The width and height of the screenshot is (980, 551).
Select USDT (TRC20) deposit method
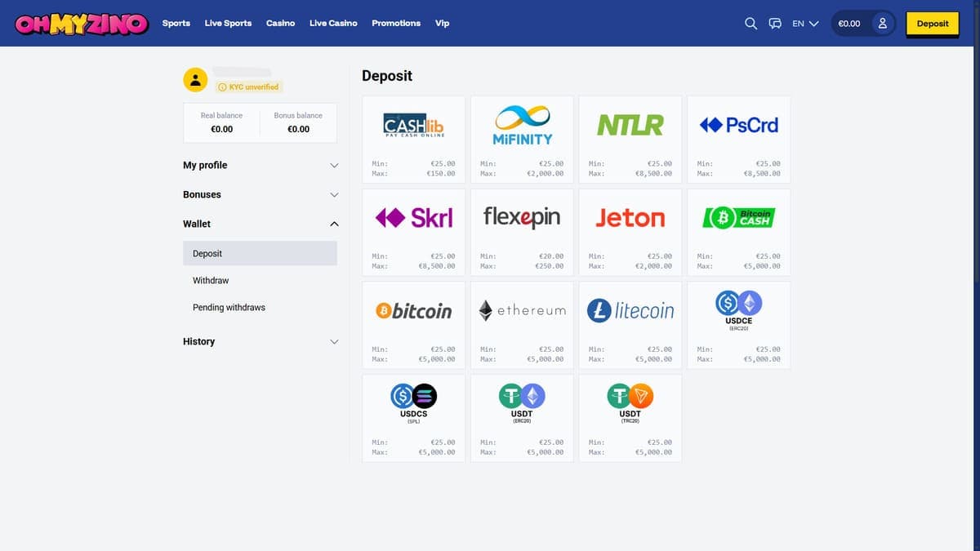pos(630,418)
